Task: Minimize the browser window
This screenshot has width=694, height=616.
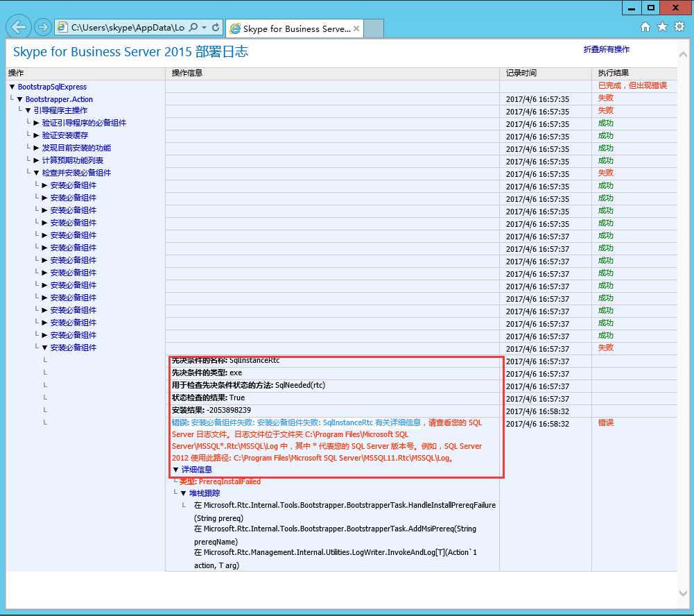Action: [x=632, y=8]
